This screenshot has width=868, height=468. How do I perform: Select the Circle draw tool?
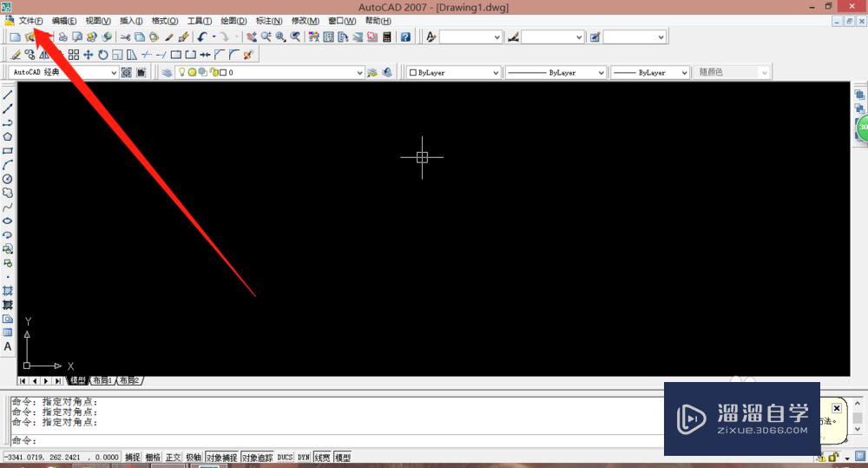click(8, 179)
